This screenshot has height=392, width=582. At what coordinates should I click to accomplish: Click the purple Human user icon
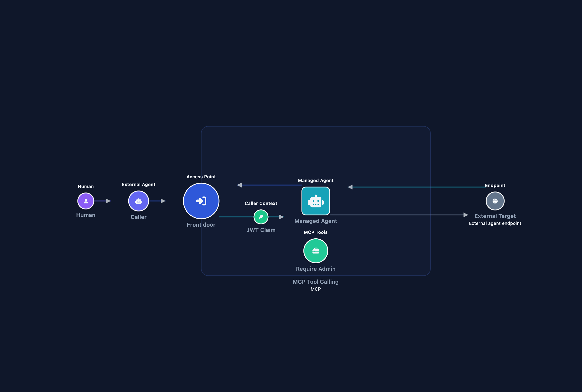click(86, 201)
